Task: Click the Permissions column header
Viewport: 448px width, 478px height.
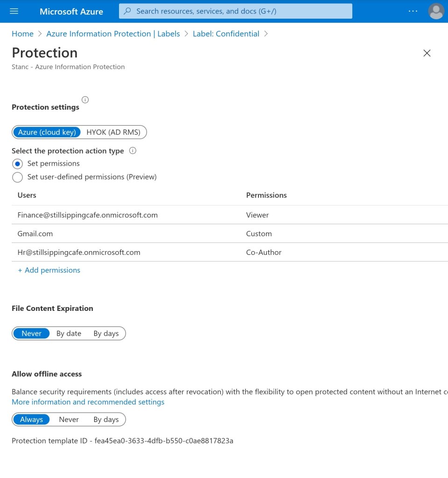Action: pos(266,195)
